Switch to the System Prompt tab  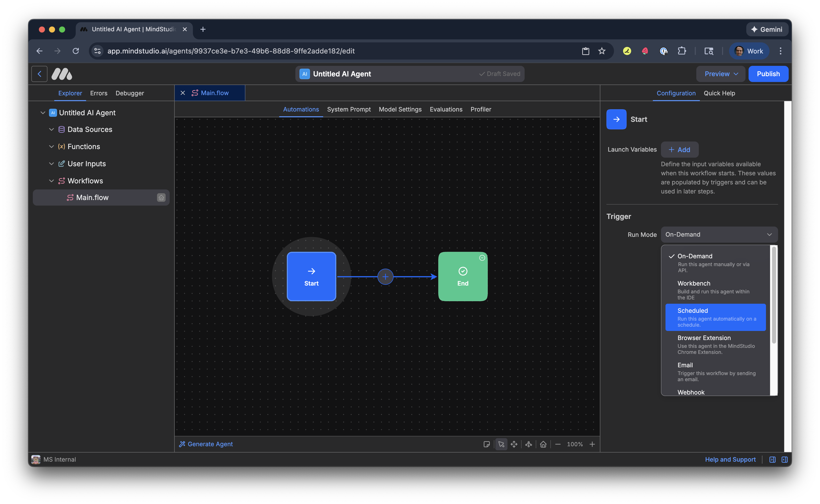coord(349,109)
